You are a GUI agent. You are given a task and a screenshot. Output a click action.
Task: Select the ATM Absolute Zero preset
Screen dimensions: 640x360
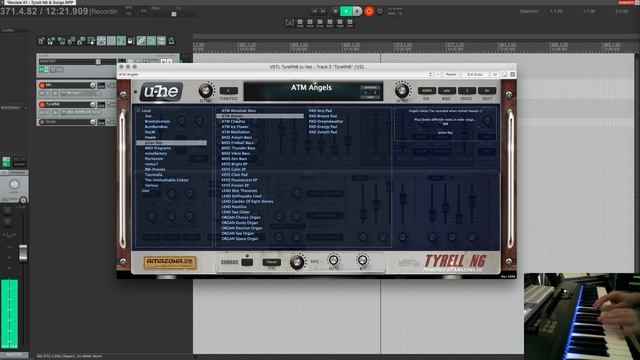pyautogui.click(x=238, y=111)
